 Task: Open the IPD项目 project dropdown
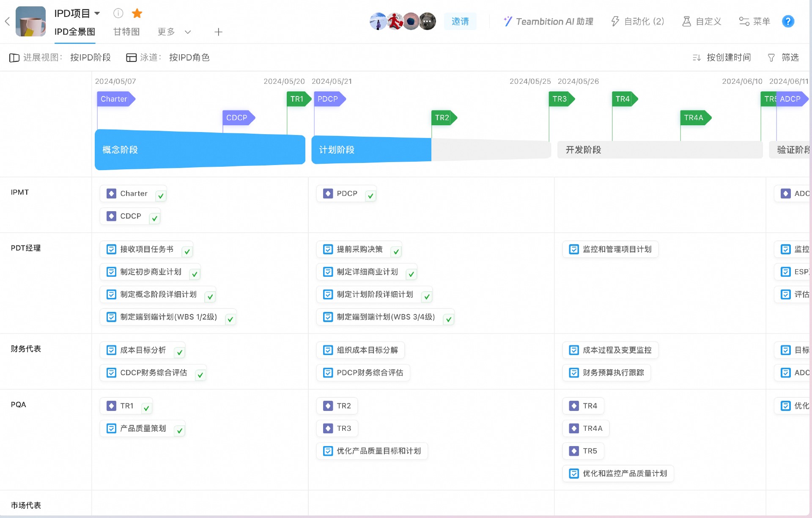tap(77, 14)
